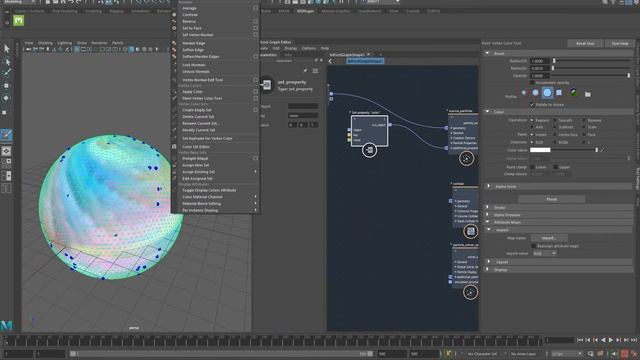Screen dimensions: 640x360
Task: Select the Subtract color operation radio
Action: 555,127
